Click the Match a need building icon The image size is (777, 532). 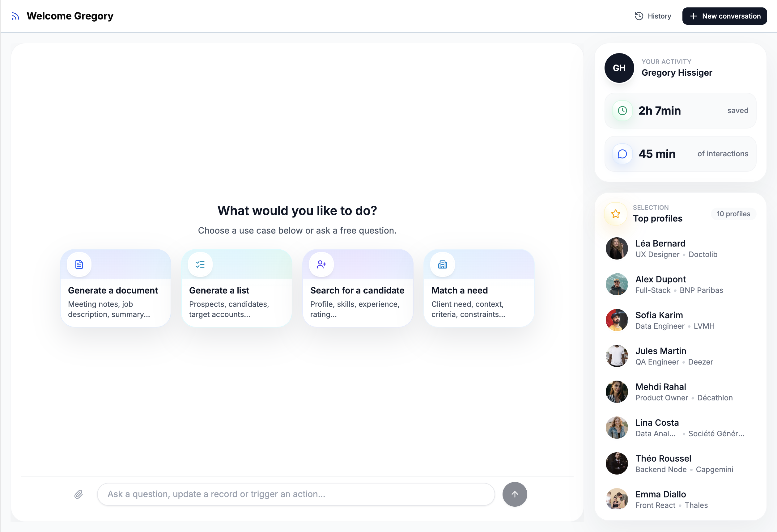tap(442, 265)
